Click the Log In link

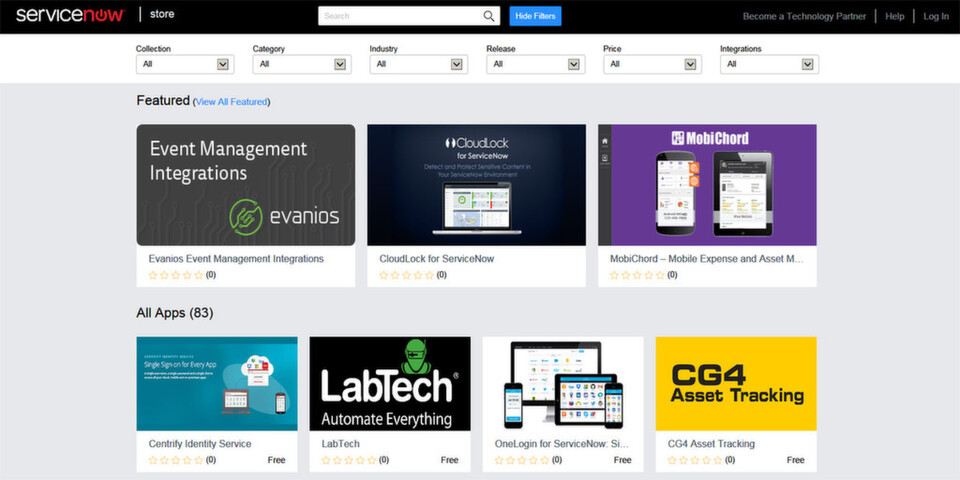936,17
